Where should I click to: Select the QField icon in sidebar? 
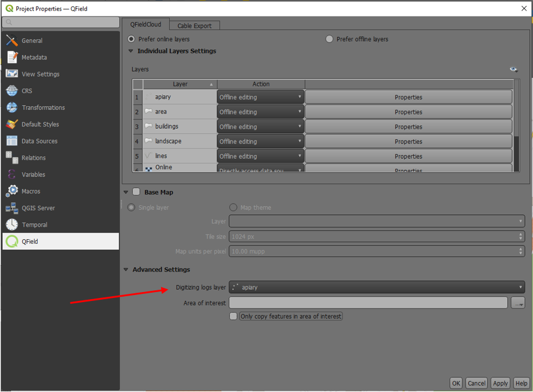(x=12, y=242)
